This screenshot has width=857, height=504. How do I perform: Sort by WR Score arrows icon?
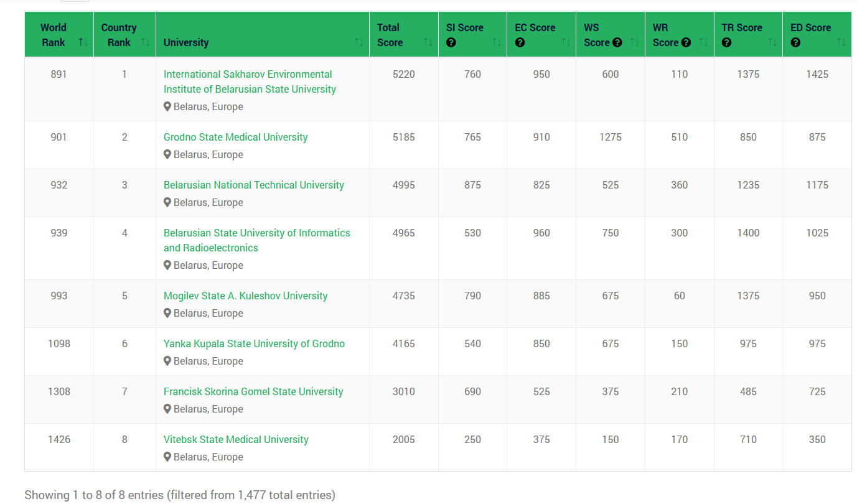click(x=703, y=42)
